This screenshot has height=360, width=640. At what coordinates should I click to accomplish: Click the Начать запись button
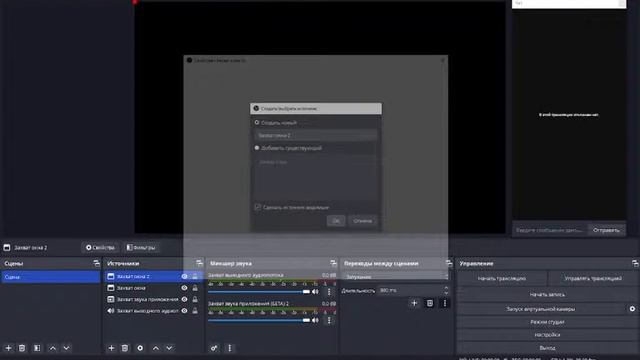pos(547,294)
